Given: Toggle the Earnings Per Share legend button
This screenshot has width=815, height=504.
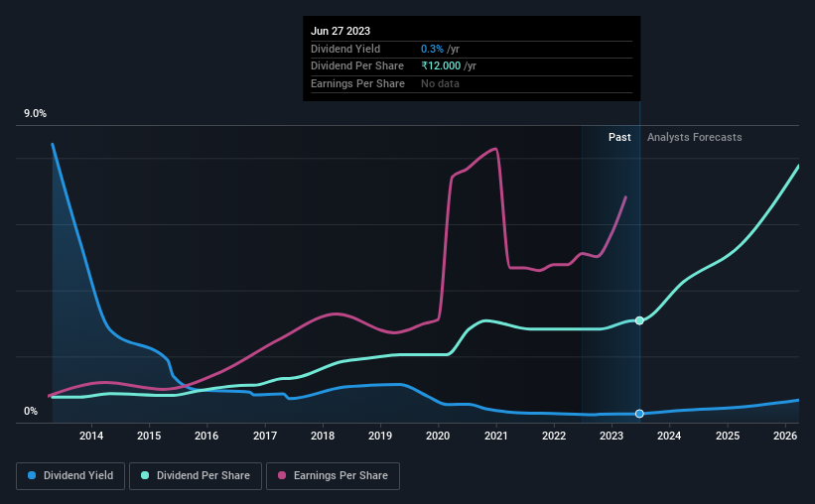Looking at the screenshot, I should tap(333, 476).
